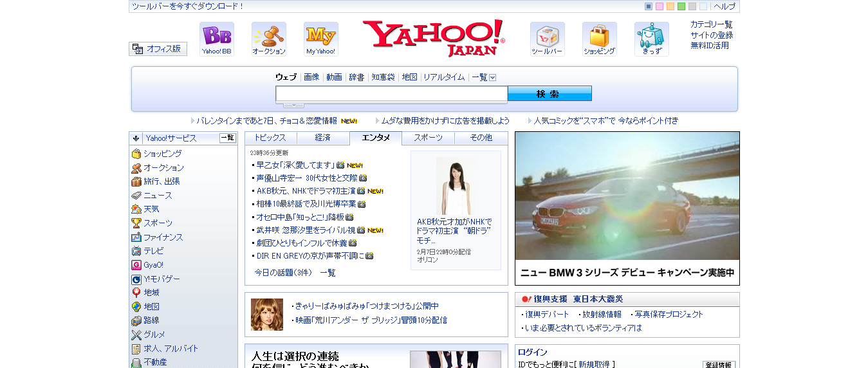Open the 放射線情報 link
868x368 pixels.
click(602, 315)
